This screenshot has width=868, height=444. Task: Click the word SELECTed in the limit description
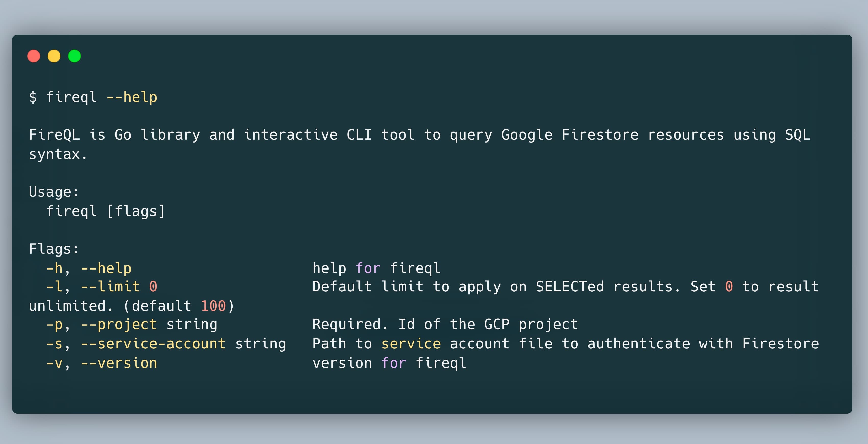[x=569, y=287]
